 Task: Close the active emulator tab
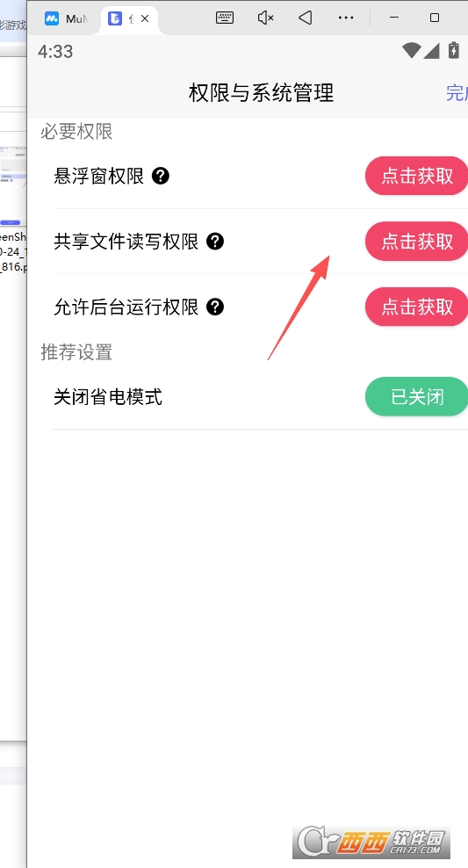145,18
